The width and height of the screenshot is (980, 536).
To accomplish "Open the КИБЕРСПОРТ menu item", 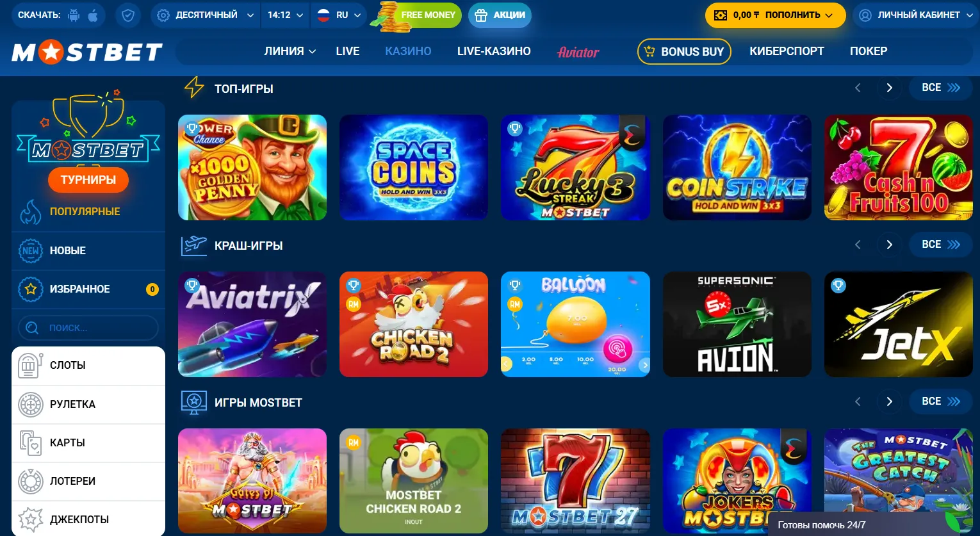I will pos(787,51).
